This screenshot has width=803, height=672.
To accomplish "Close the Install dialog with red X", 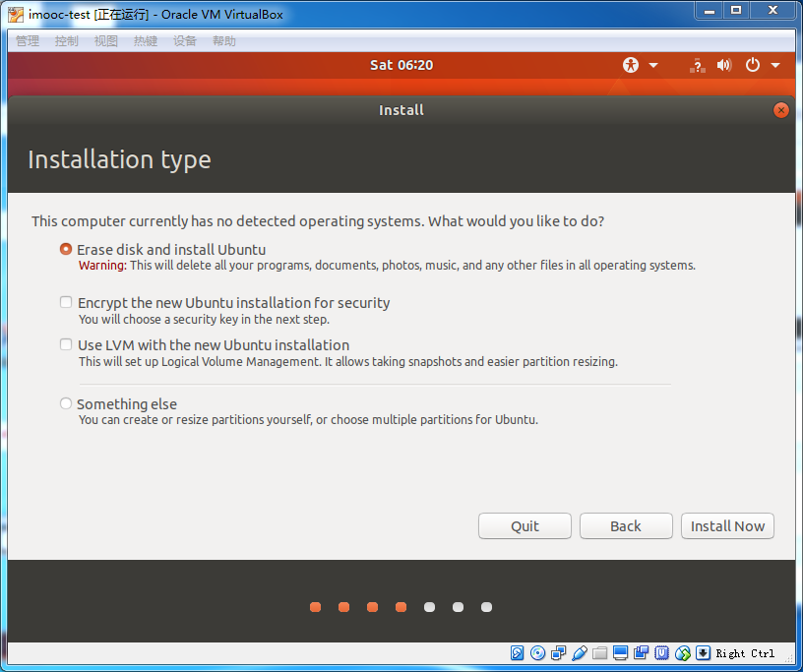I will click(781, 110).
